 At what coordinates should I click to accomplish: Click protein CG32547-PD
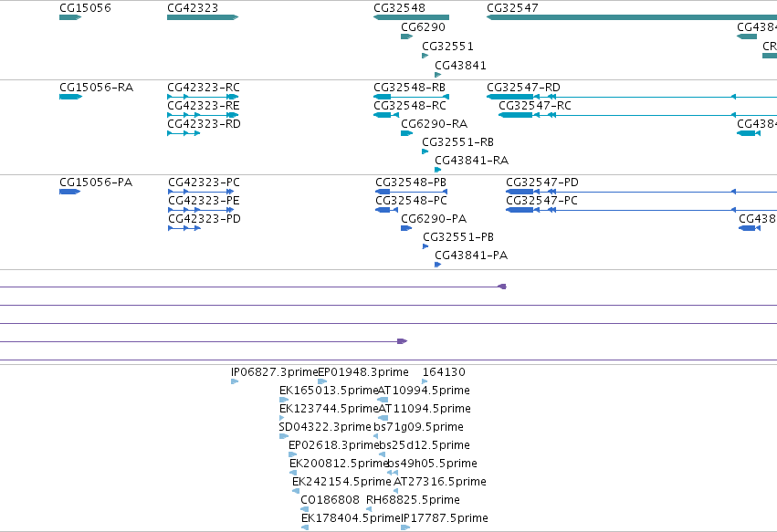(641, 192)
